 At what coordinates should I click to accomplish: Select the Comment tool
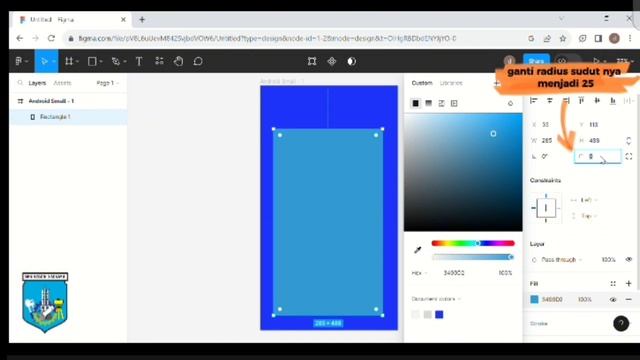click(x=198, y=61)
